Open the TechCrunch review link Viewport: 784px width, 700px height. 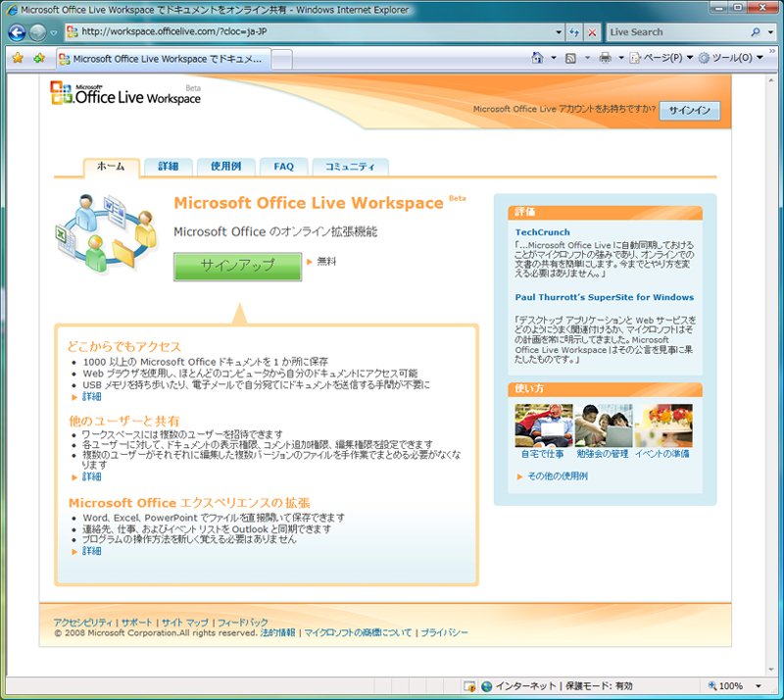coord(543,232)
